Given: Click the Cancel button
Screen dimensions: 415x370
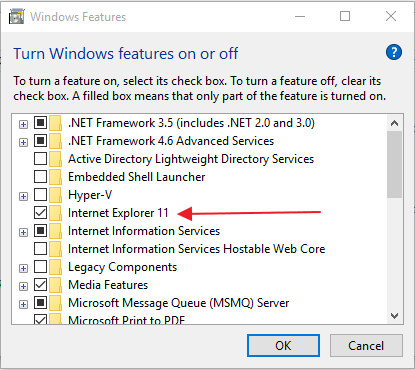Looking at the screenshot, I should pos(366,346).
